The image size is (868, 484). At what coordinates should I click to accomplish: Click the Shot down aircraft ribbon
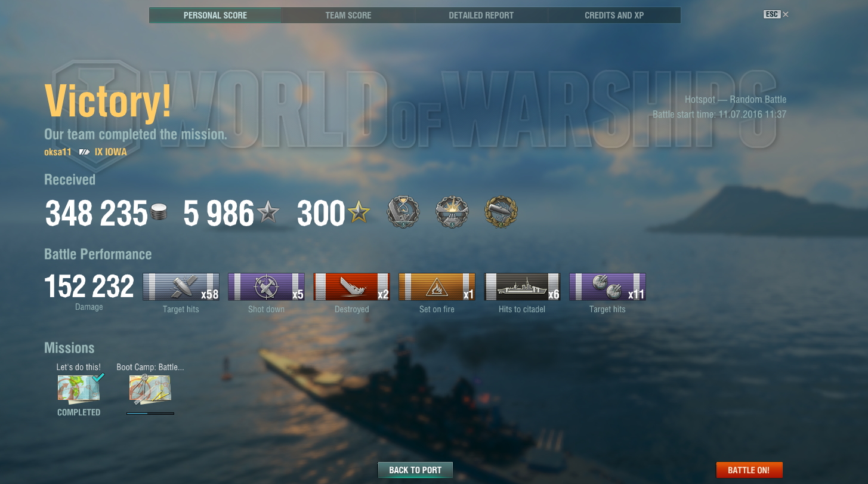pos(266,287)
